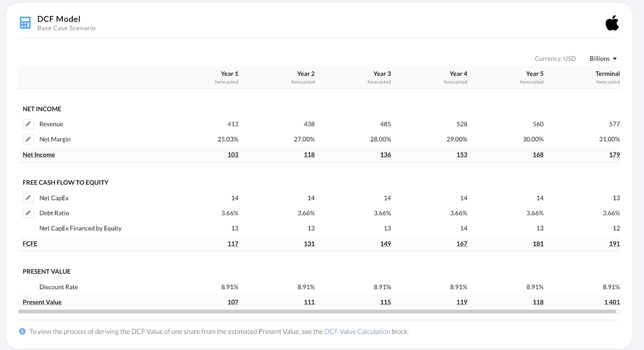Click the Terminal present value 1 401
This screenshot has height=350, width=644.
click(612, 302)
